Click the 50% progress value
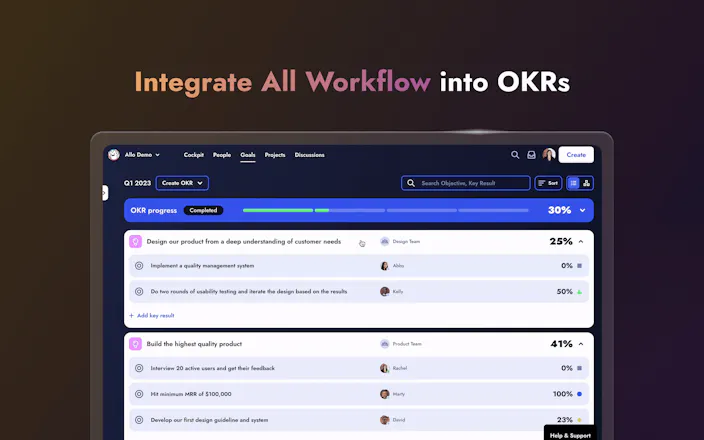Image resolution: width=704 pixels, height=440 pixels. pos(564,292)
